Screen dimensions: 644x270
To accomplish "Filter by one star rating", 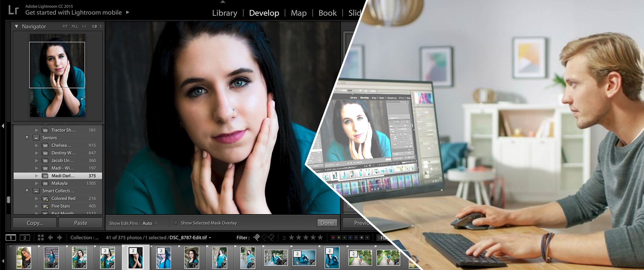I will tap(291, 237).
